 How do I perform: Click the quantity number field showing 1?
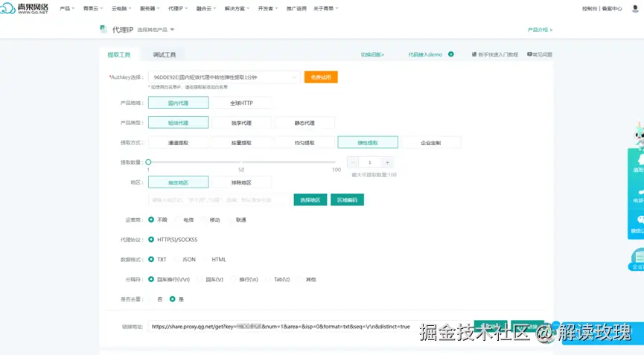pyautogui.click(x=369, y=162)
